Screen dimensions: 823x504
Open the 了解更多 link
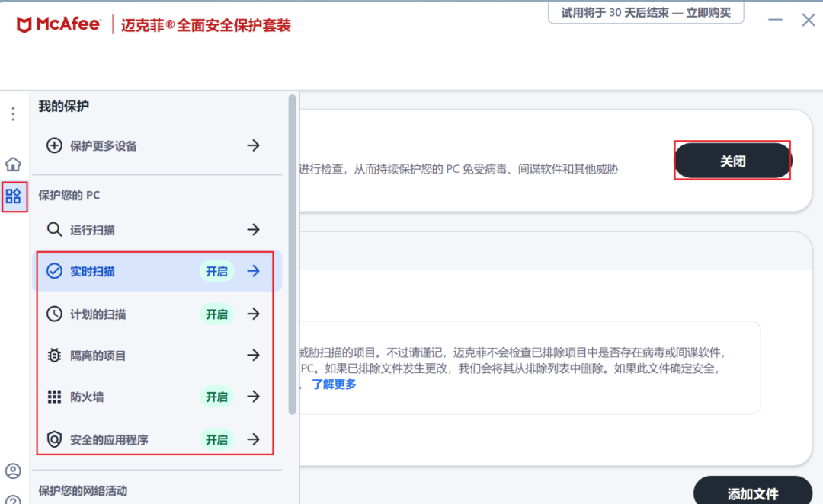pyautogui.click(x=334, y=384)
